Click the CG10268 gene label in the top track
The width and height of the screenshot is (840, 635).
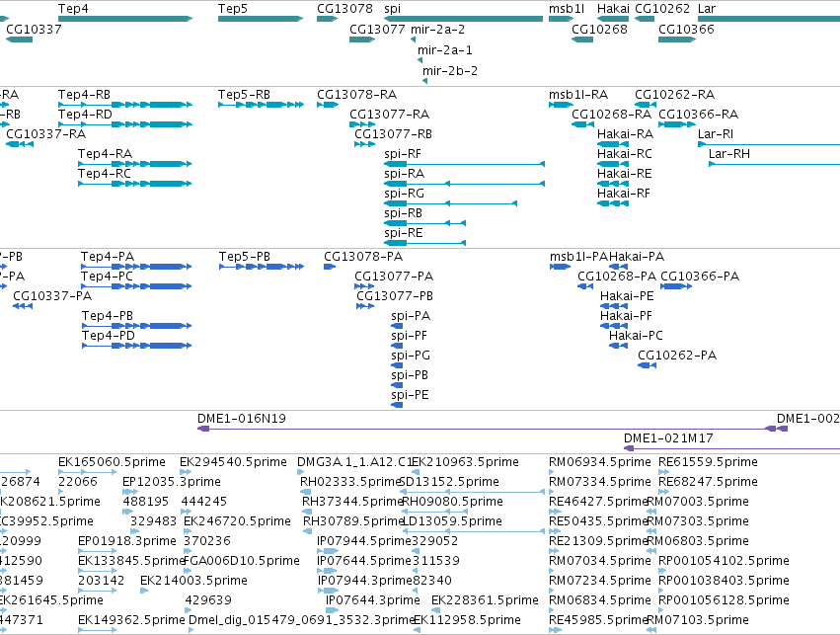pyautogui.click(x=599, y=30)
